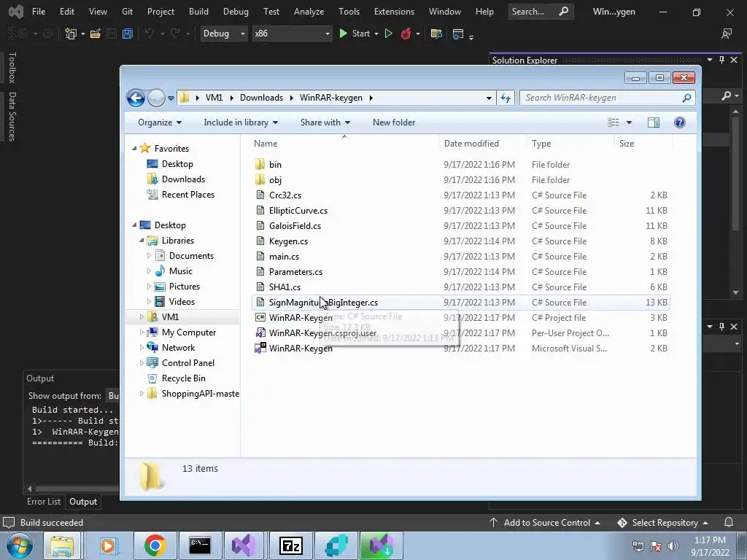
Task: Open Google Chrome from the taskbar
Action: (x=155, y=545)
